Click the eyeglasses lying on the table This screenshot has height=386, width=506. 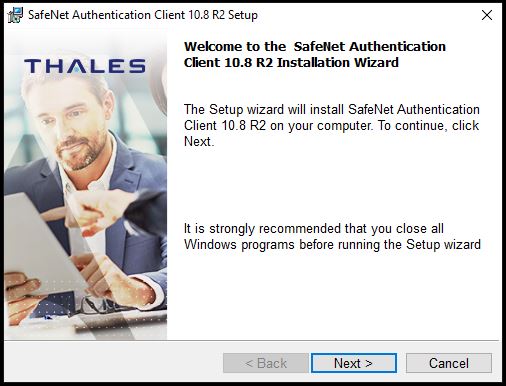[x=100, y=305]
